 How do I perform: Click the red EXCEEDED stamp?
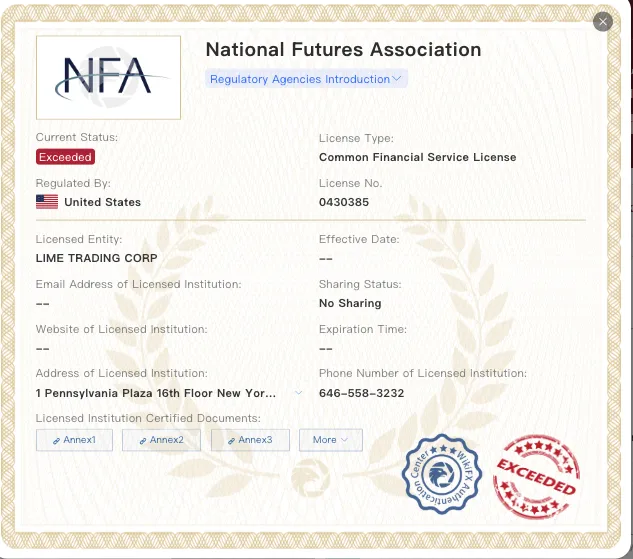coord(537,477)
